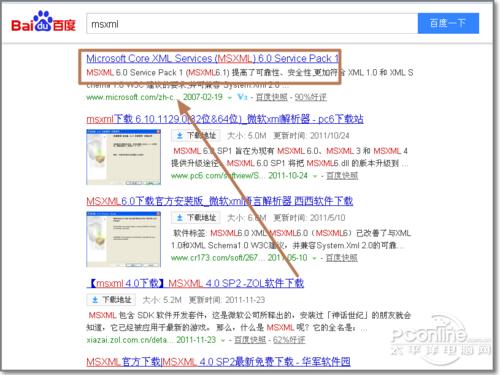This screenshot has width=500, height=375.
Task: Click xiazai.zol.com.cn/deta... green URL
Action: coord(129,340)
